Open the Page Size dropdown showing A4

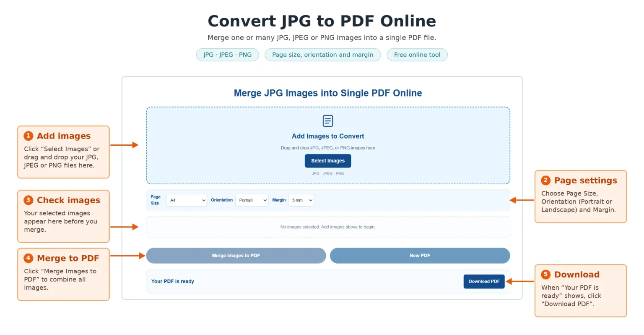(187, 200)
